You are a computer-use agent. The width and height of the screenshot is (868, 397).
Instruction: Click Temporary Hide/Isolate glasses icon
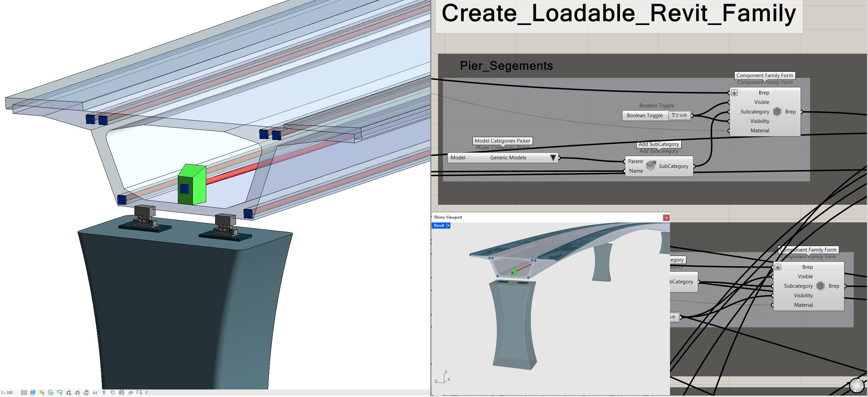(x=95, y=393)
